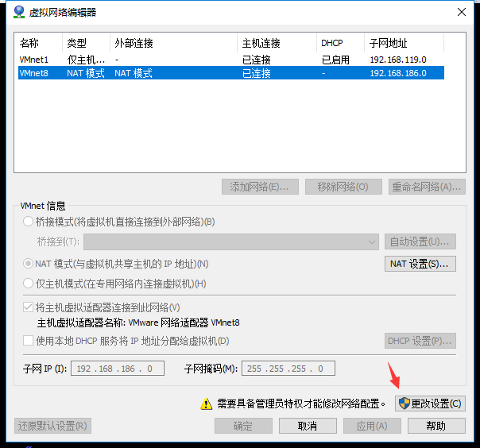Open 帮助 help button
Image resolution: width=480 pixels, height=448 pixels.
(436, 426)
